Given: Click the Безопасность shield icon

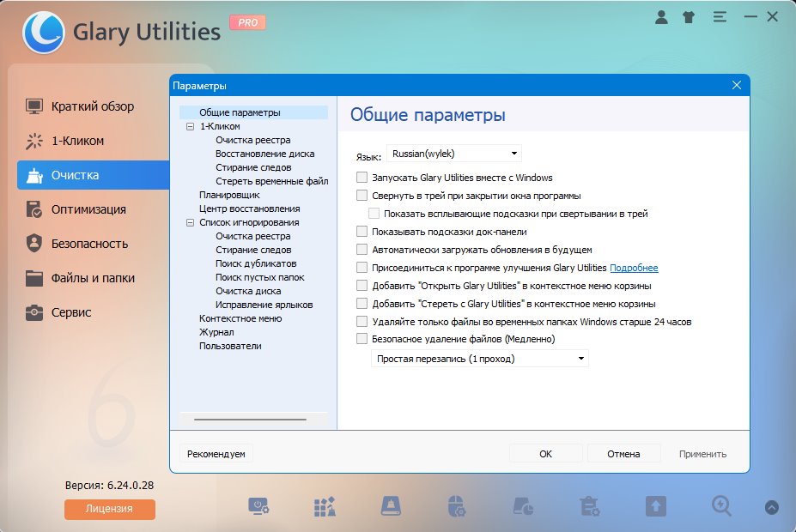Looking at the screenshot, I should click(x=34, y=244).
